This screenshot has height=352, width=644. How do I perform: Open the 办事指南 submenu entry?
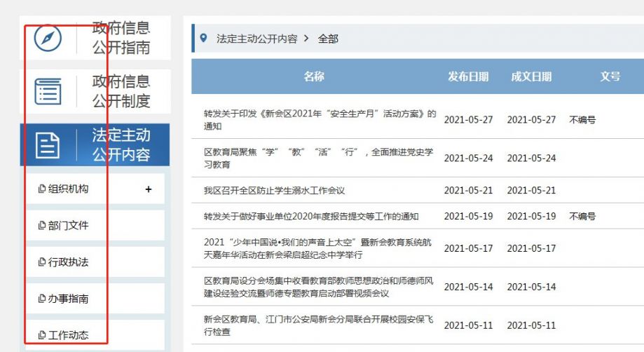click(x=95, y=298)
